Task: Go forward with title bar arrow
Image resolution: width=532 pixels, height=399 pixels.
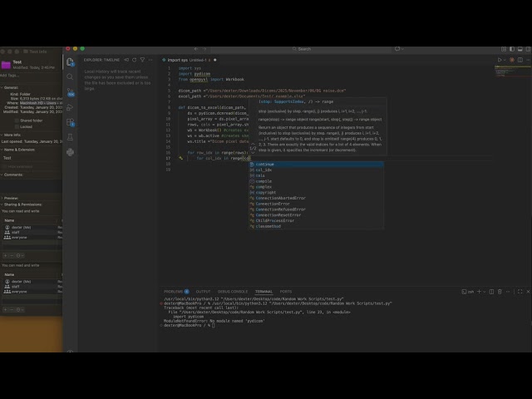Action: coord(204,49)
